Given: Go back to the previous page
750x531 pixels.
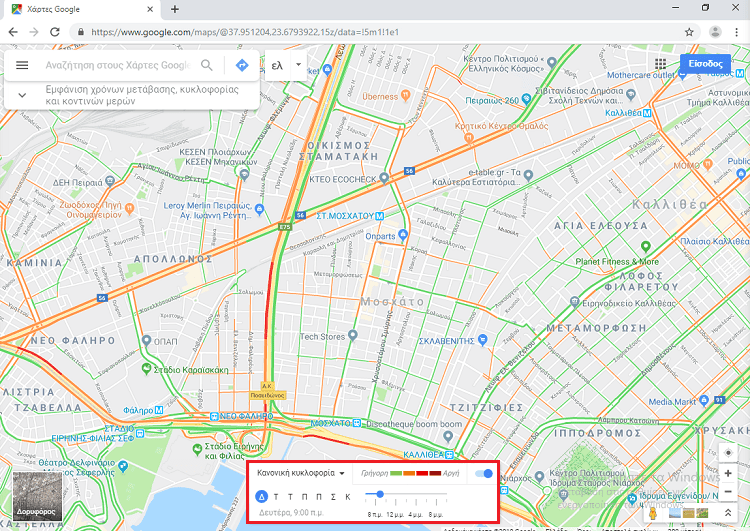Looking at the screenshot, I should (x=13, y=32).
